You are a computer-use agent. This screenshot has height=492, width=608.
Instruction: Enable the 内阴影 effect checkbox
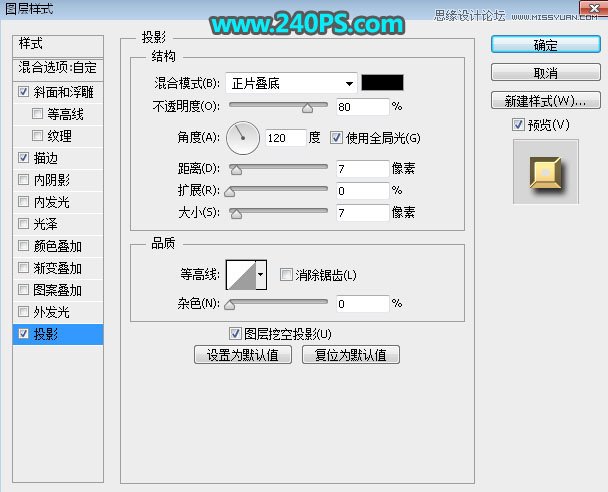[x=23, y=180]
